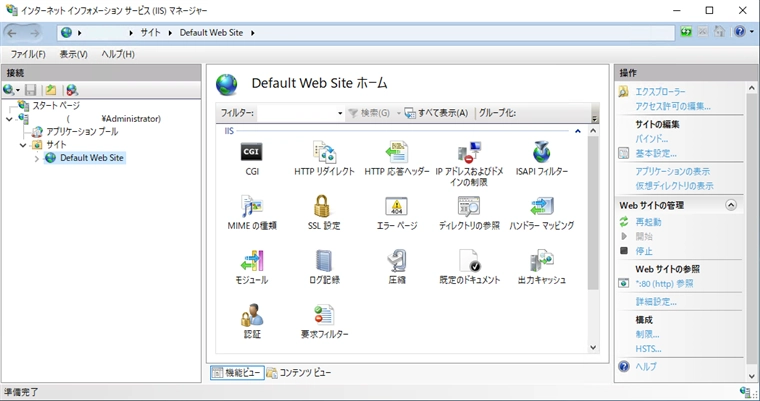Click バインド action link

[651, 139]
